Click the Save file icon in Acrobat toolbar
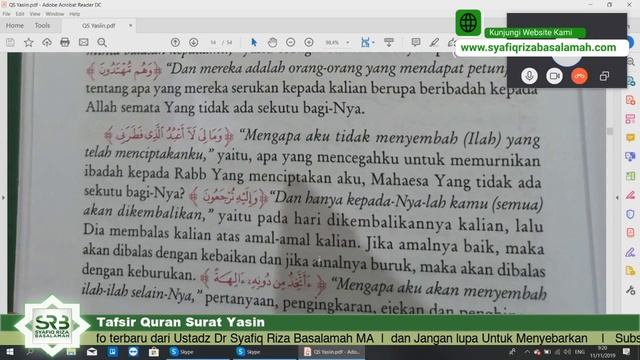This screenshot has height=360, width=640. pyautogui.click(x=10, y=42)
